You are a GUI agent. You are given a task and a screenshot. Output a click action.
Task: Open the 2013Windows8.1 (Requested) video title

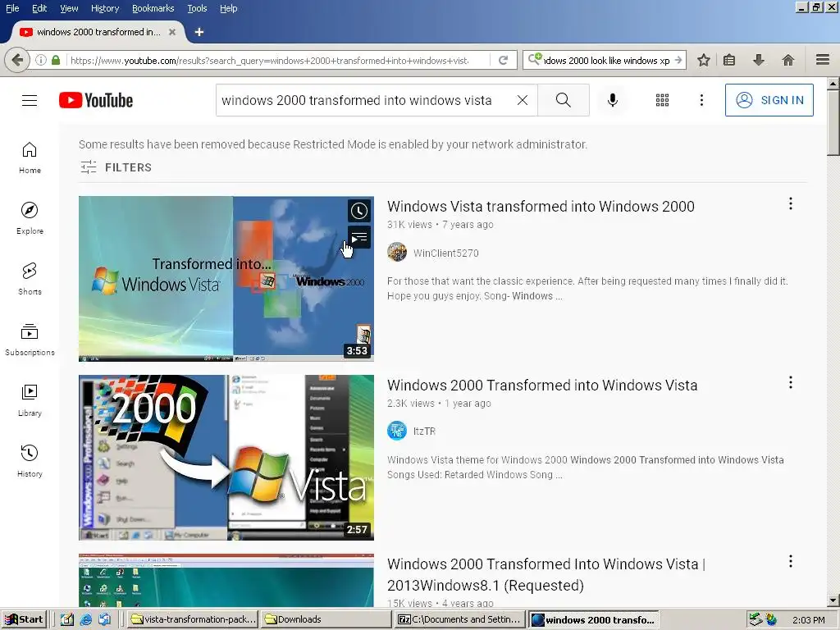point(546,574)
